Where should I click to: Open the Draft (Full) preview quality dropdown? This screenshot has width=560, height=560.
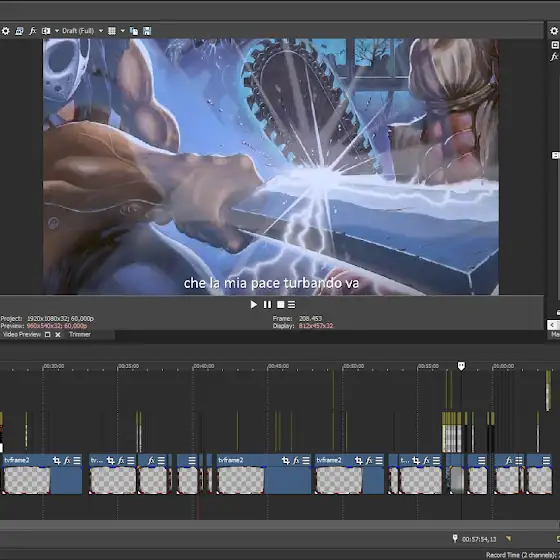point(82,31)
